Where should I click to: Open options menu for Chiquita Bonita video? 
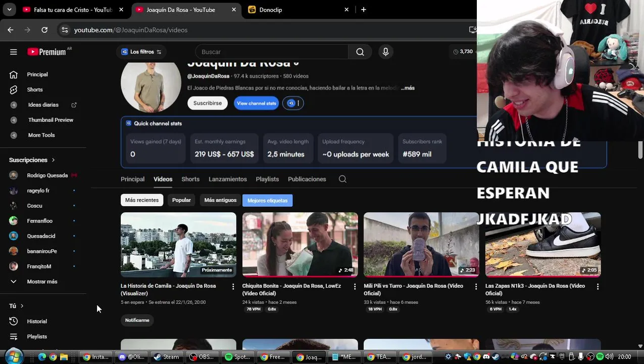pyautogui.click(x=355, y=287)
